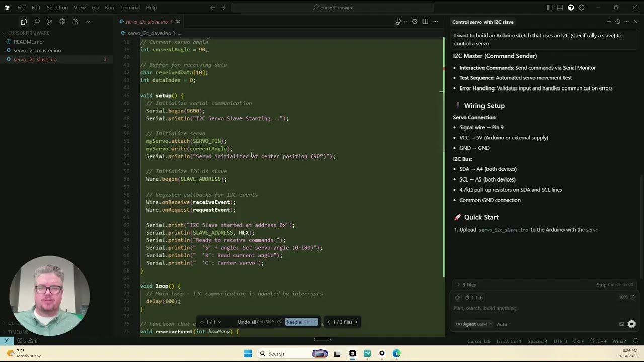Click the Keep all button

click(301, 322)
